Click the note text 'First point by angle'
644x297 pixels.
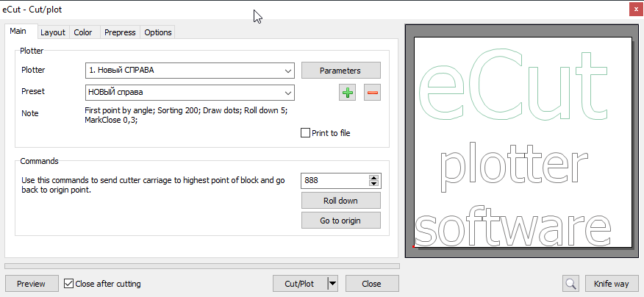click(119, 110)
